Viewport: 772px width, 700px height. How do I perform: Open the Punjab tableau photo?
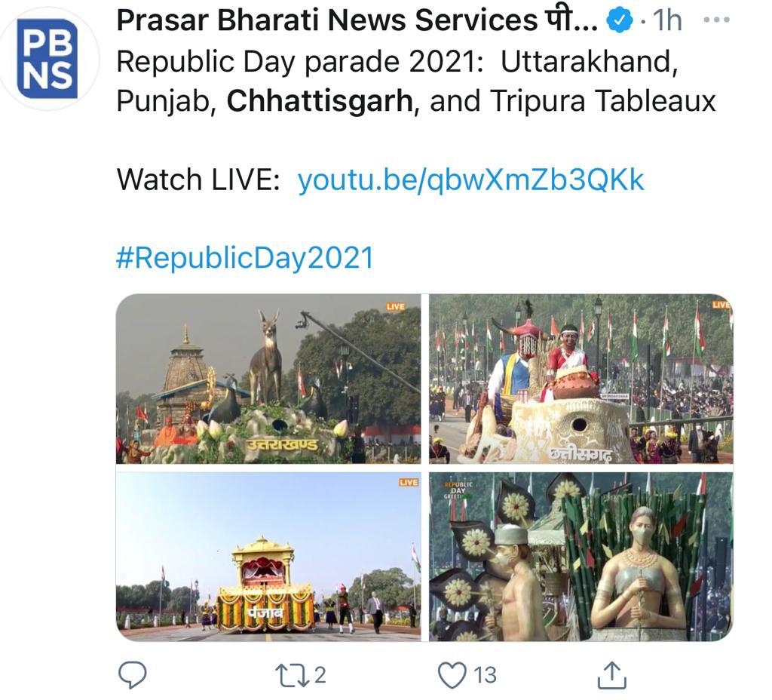pos(268,557)
